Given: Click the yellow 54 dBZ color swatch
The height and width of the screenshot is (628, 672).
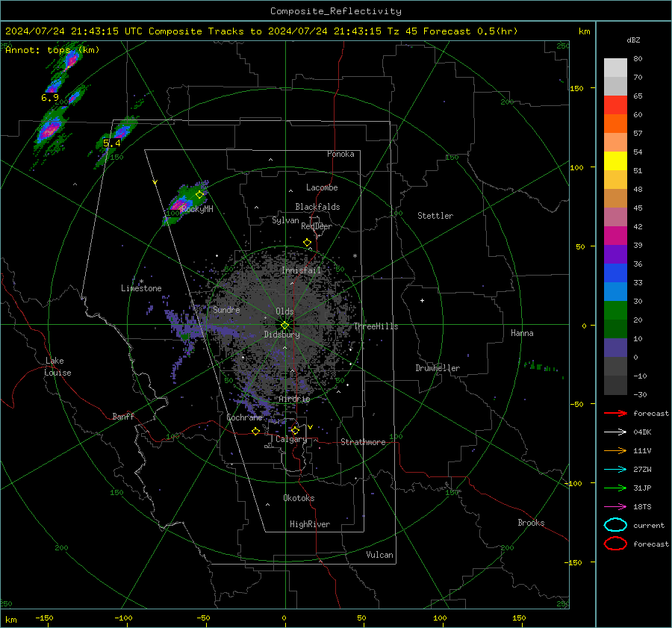Looking at the screenshot, I should click(x=615, y=161).
